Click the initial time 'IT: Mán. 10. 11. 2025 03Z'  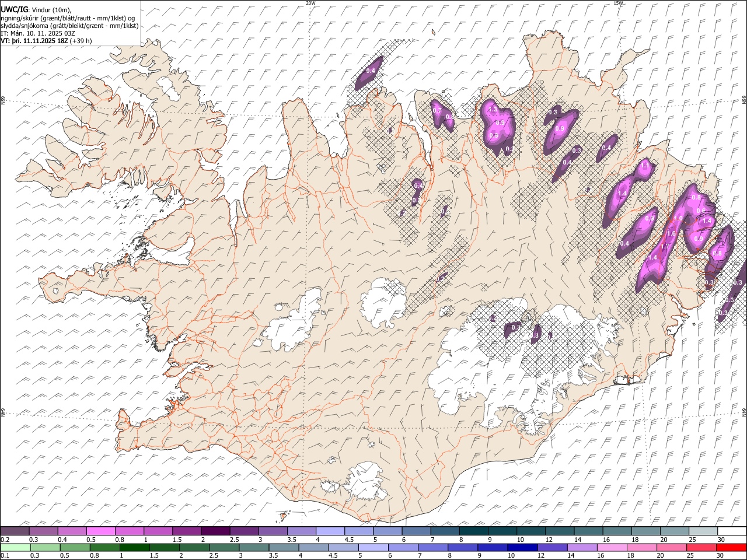point(38,33)
